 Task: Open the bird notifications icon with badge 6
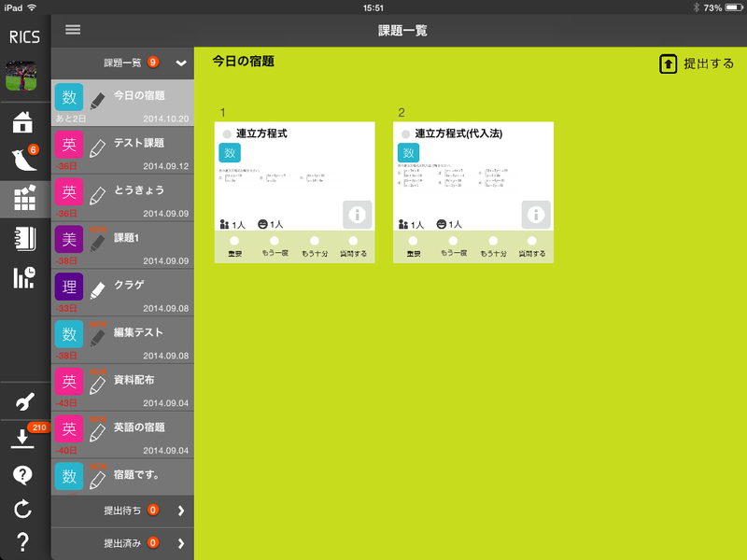coord(25,161)
